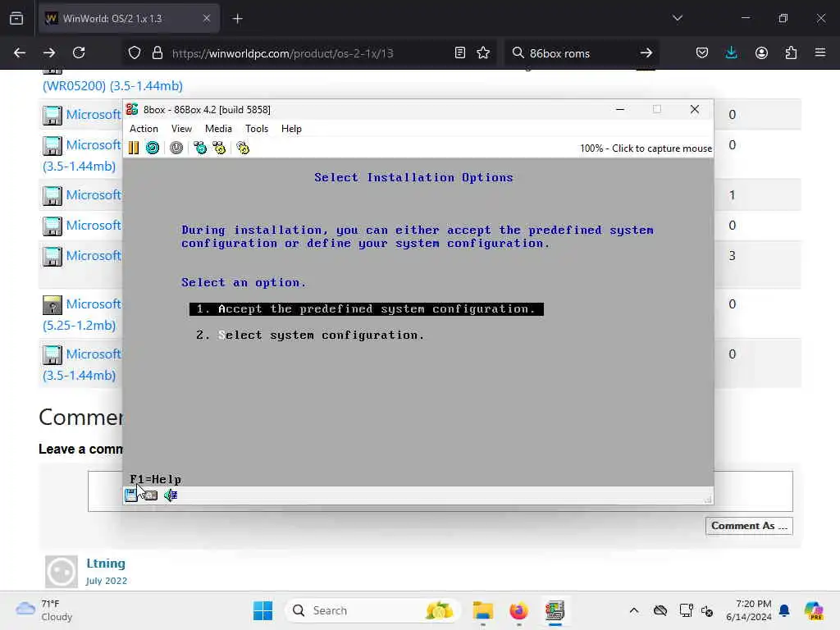Open the Firefox hamburger application menu
This screenshot has height=630, width=840.
pyautogui.click(x=820, y=53)
